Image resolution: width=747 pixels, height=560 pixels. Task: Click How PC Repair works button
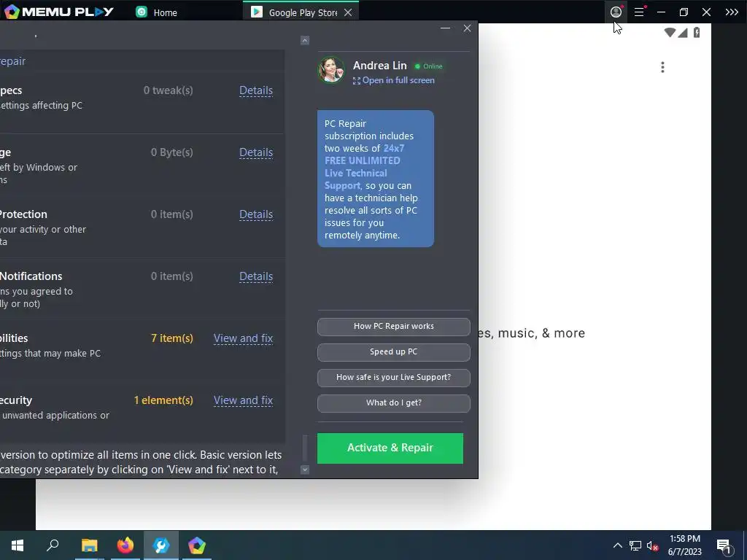click(x=393, y=326)
